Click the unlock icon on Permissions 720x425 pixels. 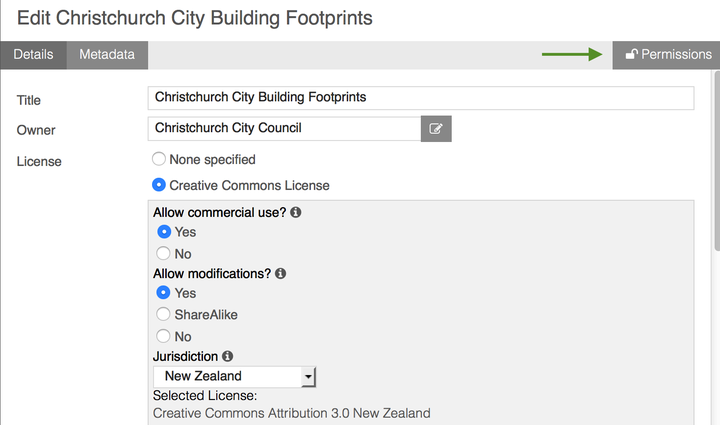(x=632, y=54)
